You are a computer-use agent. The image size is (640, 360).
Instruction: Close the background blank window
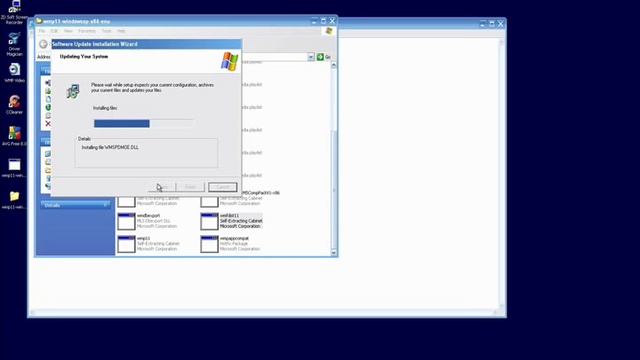click(x=501, y=24)
